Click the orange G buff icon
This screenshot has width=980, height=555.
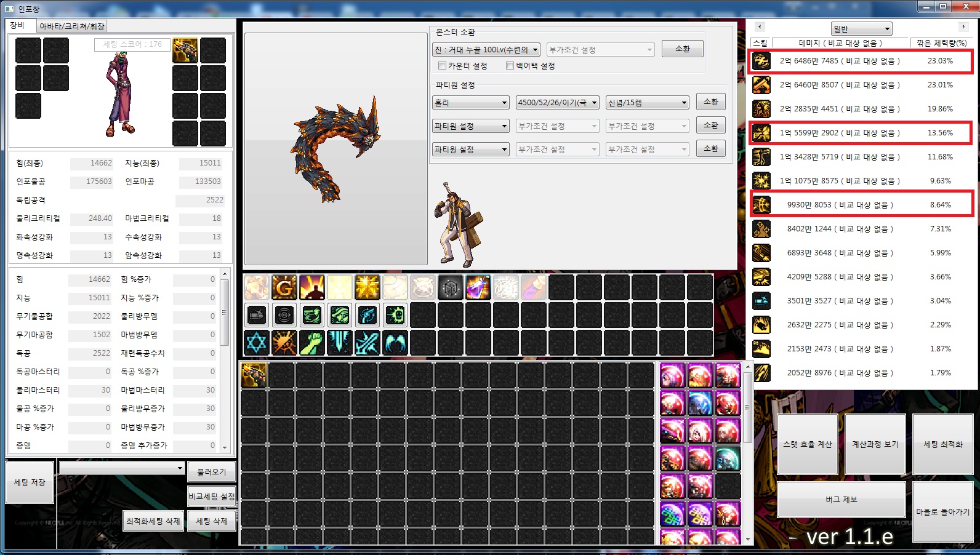click(284, 287)
